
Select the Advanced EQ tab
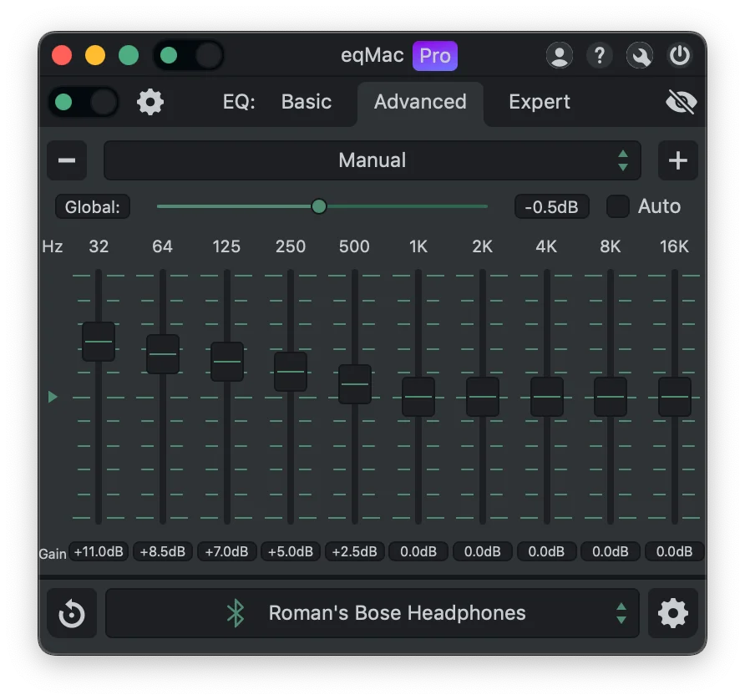tap(420, 102)
